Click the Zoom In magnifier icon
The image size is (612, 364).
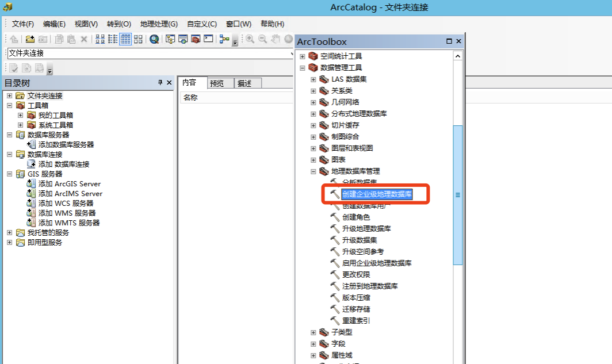pos(250,39)
